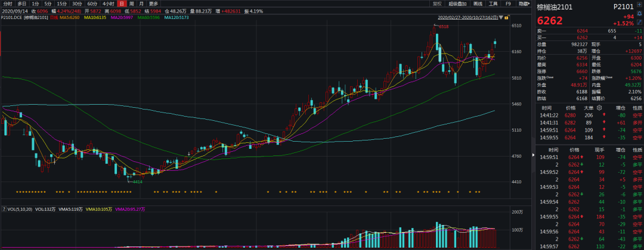This screenshot has width=644, height=250.
Task: Open the 工具 tools menu
Action: [x=493, y=4]
